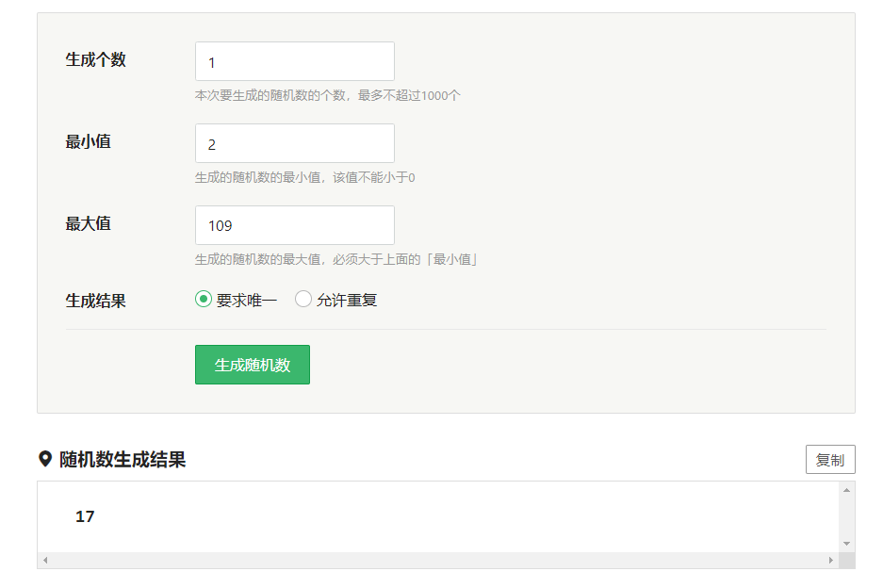Click the right arrow of horizontal scrollbar
The image size is (883, 588).
pos(830,560)
